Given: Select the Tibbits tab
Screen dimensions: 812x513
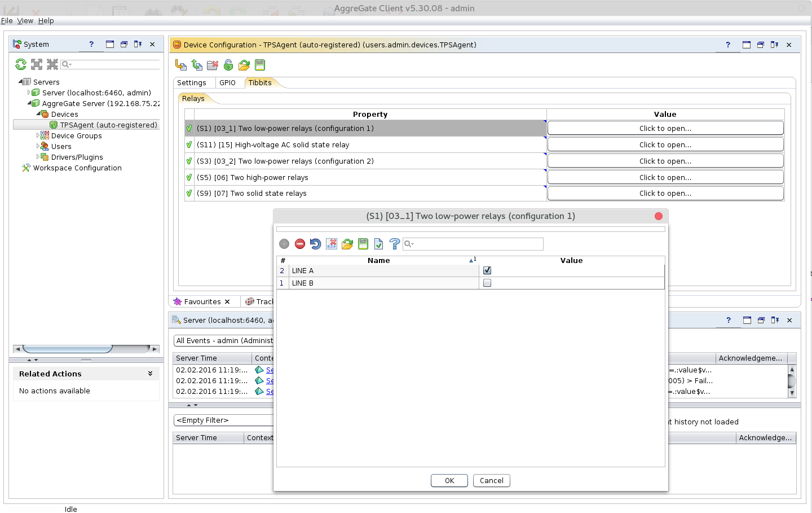Looking at the screenshot, I should (x=260, y=82).
